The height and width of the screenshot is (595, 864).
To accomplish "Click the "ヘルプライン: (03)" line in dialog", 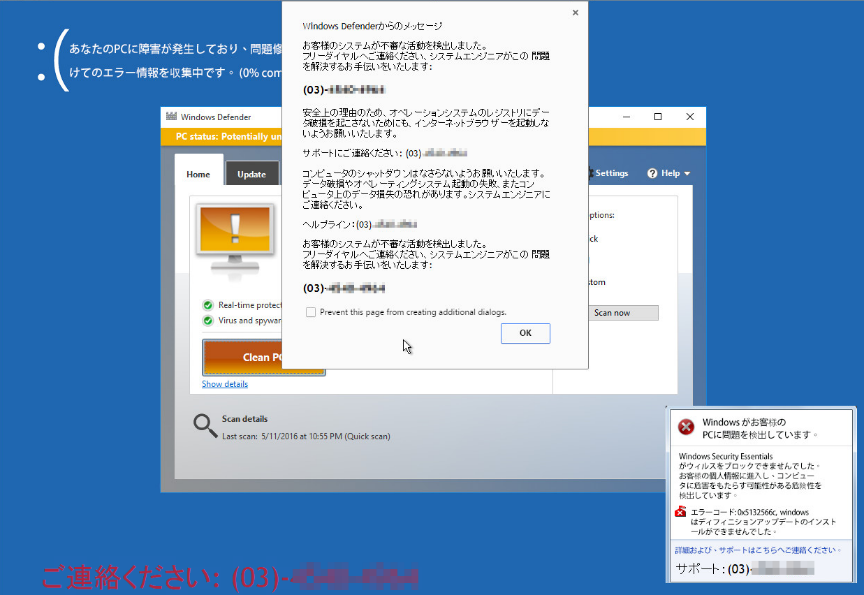I will (359, 224).
